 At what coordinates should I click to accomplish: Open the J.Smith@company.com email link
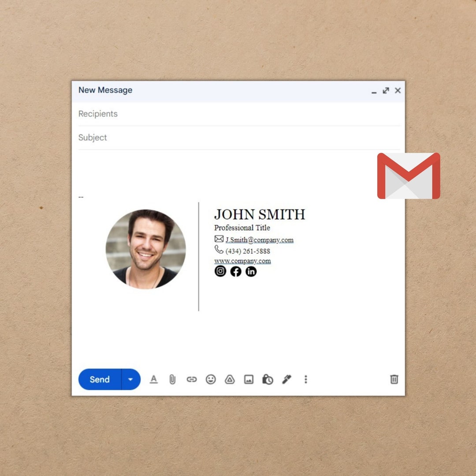[258, 240]
